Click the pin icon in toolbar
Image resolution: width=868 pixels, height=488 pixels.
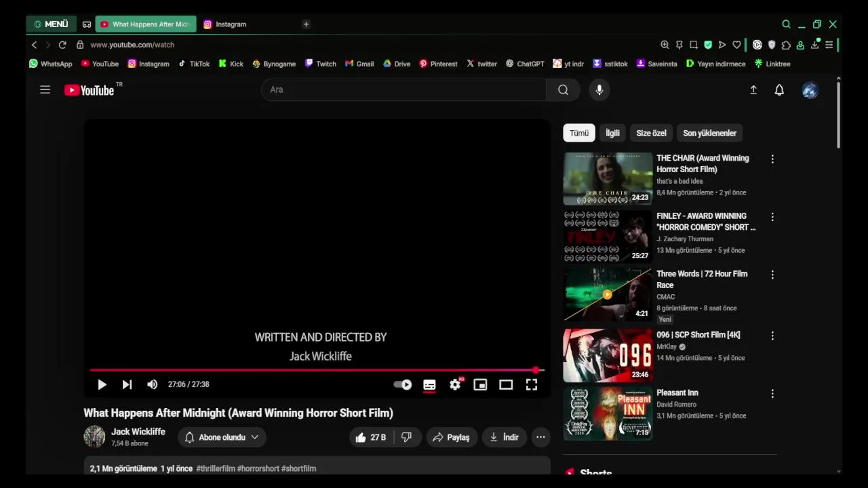[679, 45]
